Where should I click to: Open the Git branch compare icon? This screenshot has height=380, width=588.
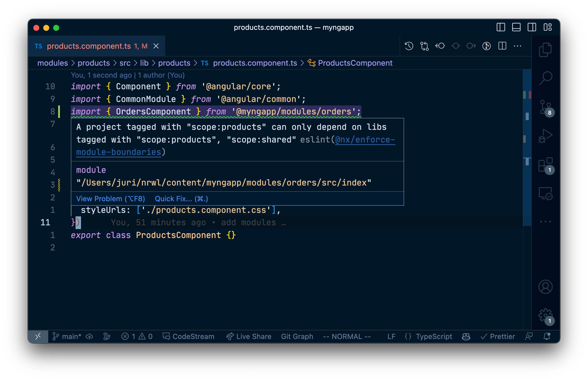(425, 46)
